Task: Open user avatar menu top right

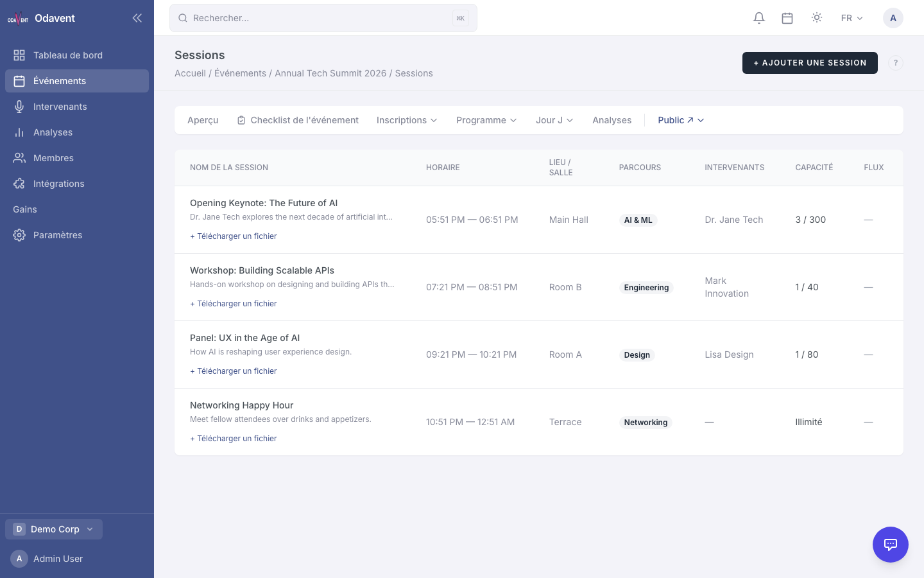Action: (x=893, y=18)
